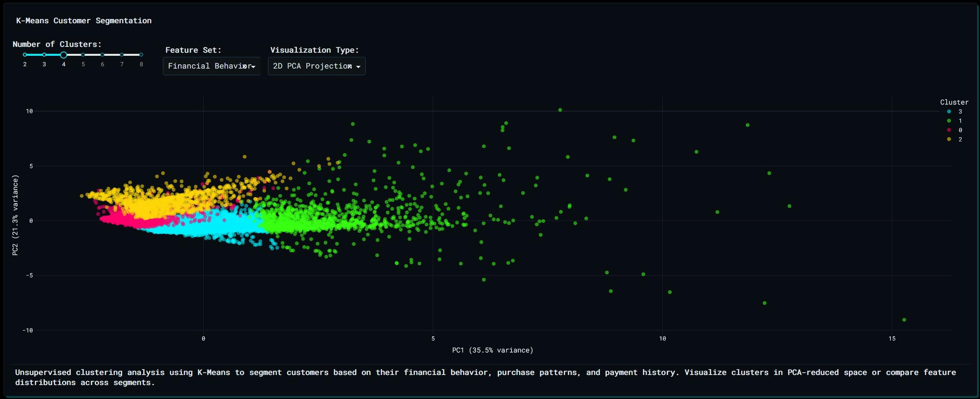Click the slider handle currently at 4
980x399 pixels.
pyautogui.click(x=64, y=55)
